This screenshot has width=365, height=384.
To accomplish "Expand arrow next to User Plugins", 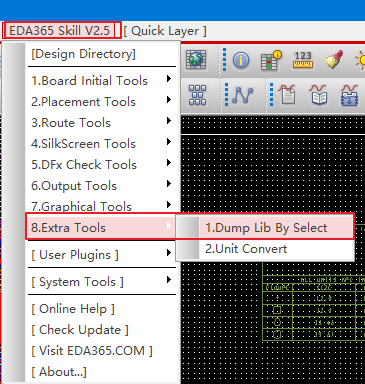I will (169, 253).
